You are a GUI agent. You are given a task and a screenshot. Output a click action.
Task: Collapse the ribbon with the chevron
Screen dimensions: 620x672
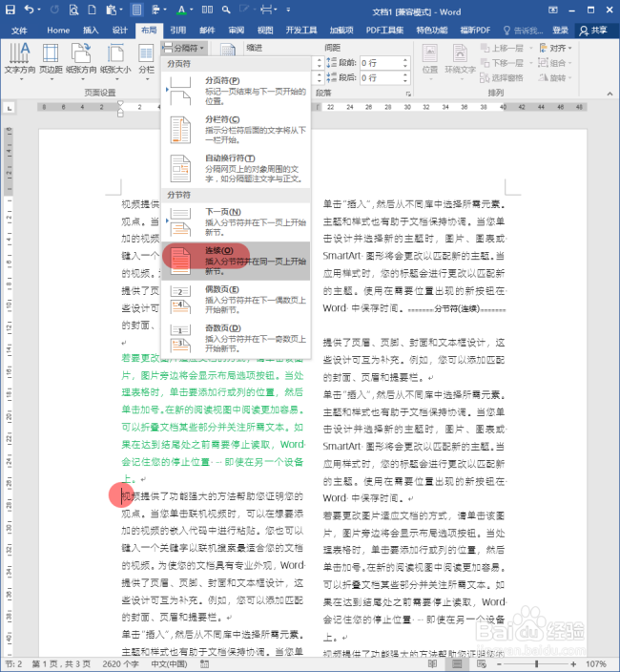click(x=610, y=94)
